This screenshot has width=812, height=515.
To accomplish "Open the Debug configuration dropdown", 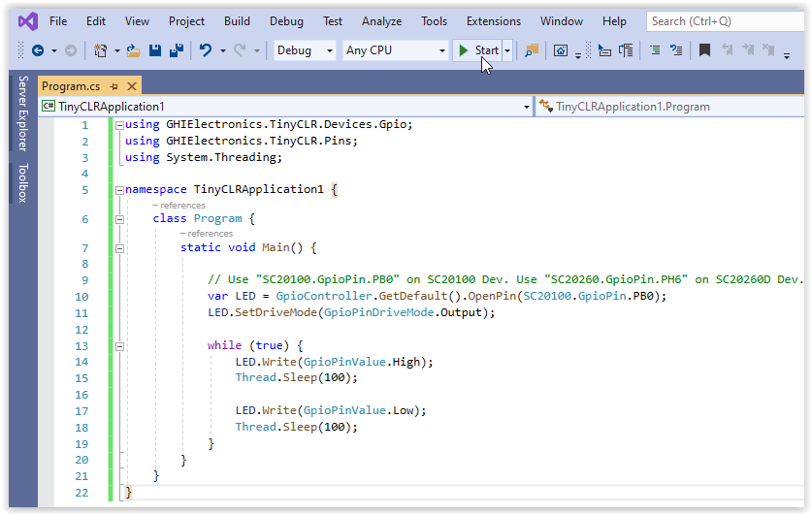I will coord(305,50).
